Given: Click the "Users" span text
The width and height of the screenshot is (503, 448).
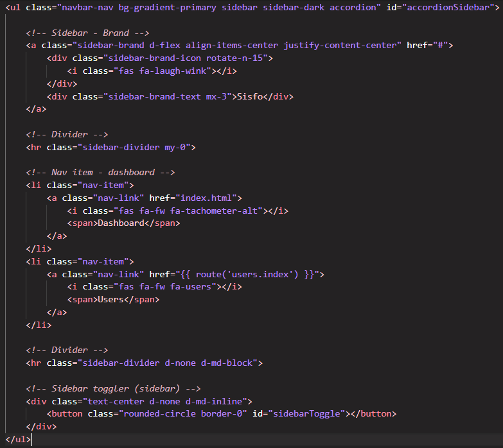Looking at the screenshot, I should 110,299.
